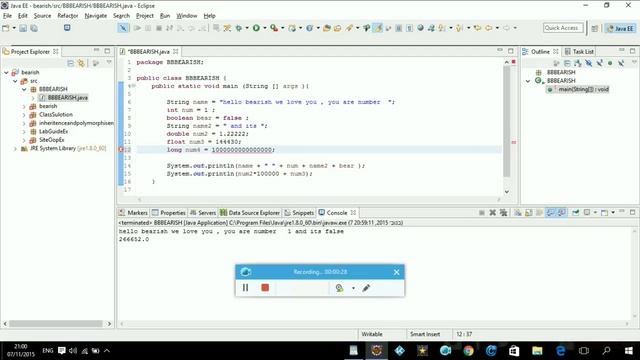Click the Save toolbar icon
Image resolution: width=640 pixels, height=360 pixels.
pos(23,28)
